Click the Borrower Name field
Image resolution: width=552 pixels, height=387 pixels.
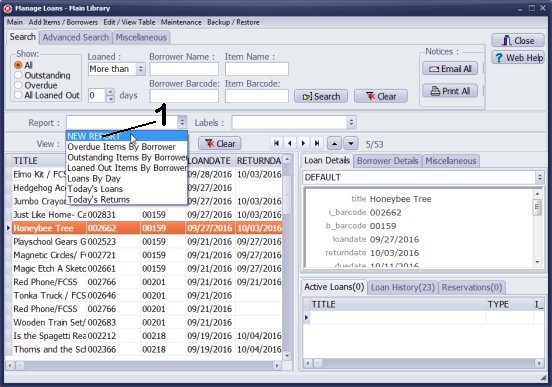184,69
